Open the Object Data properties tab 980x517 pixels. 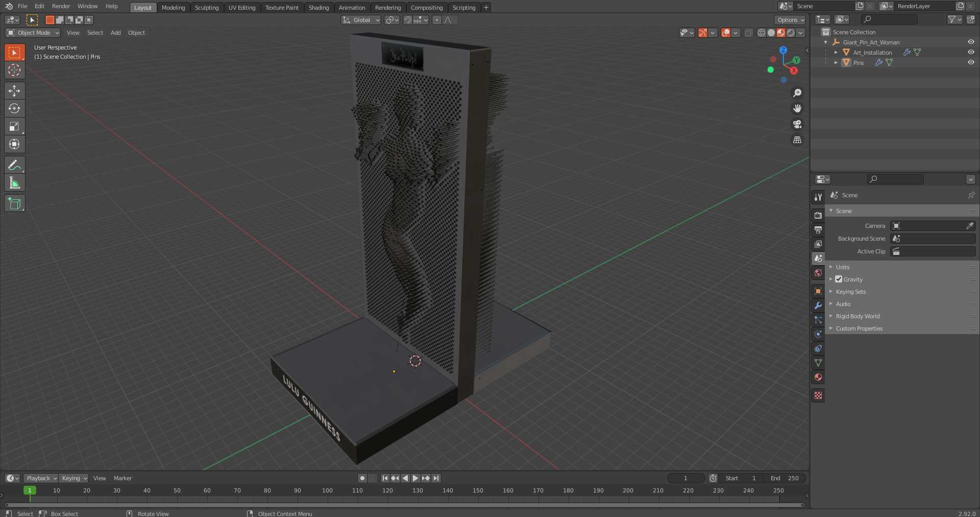(x=818, y=363)
